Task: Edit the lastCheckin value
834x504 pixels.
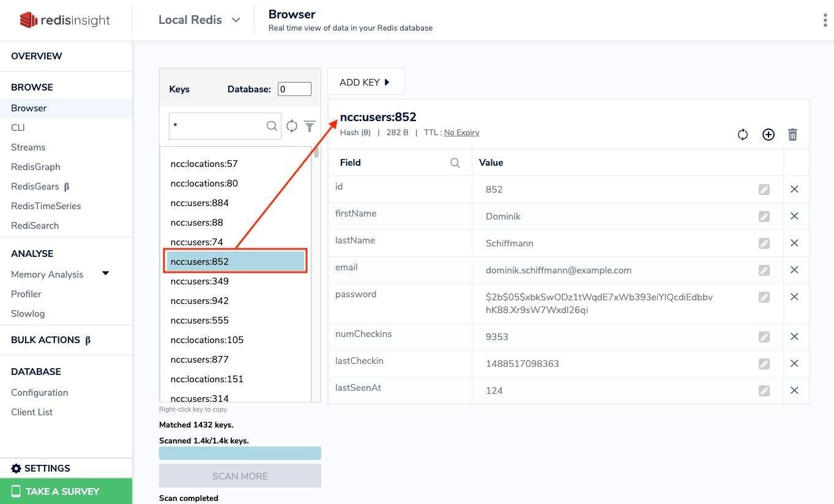Action: (x=764, y=364)
